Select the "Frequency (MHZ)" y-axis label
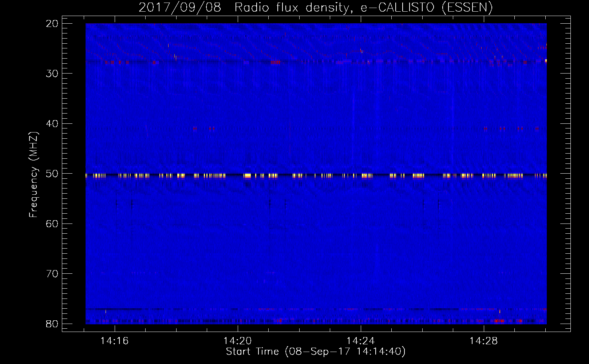Image resolution: width=589 pixels, height=364 pixels. (x=33, y=175)
